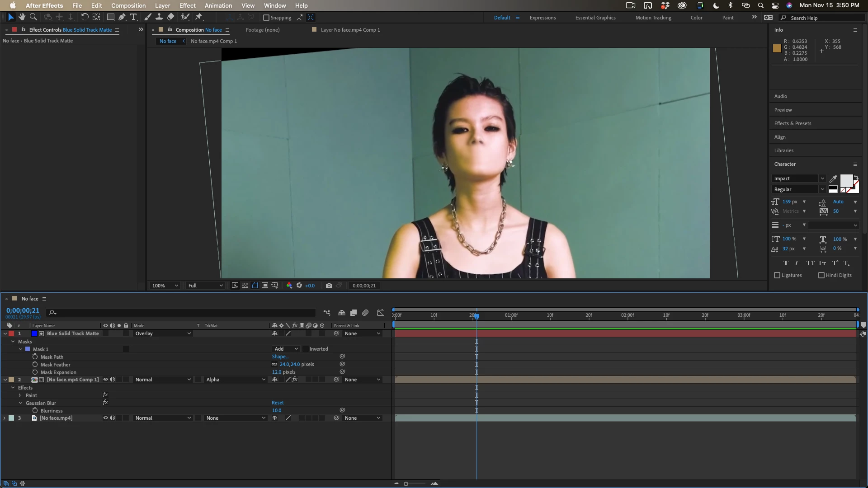This screenshot has height=488, width=868.
Task: Open the Composition menu
Action: 128,5
